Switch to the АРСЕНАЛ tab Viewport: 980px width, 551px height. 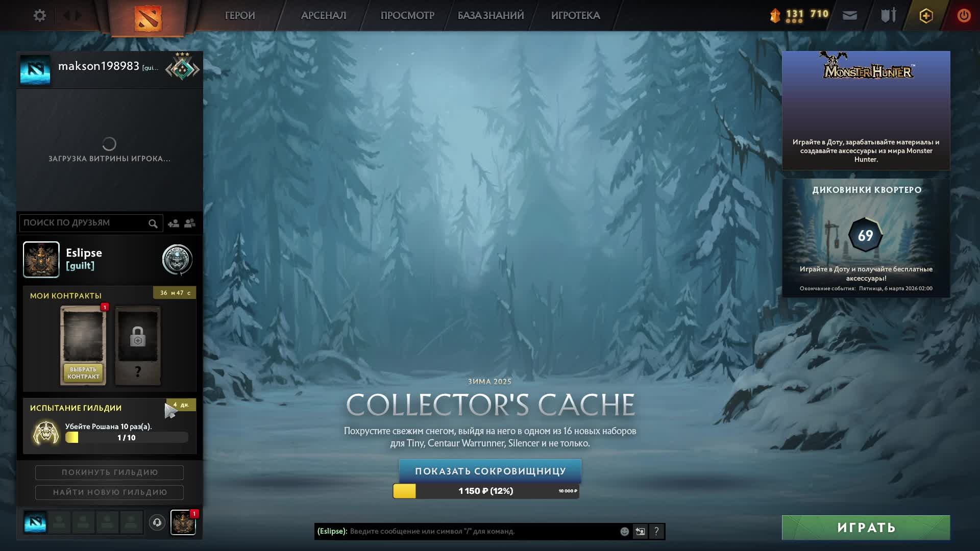click(324, 16)
